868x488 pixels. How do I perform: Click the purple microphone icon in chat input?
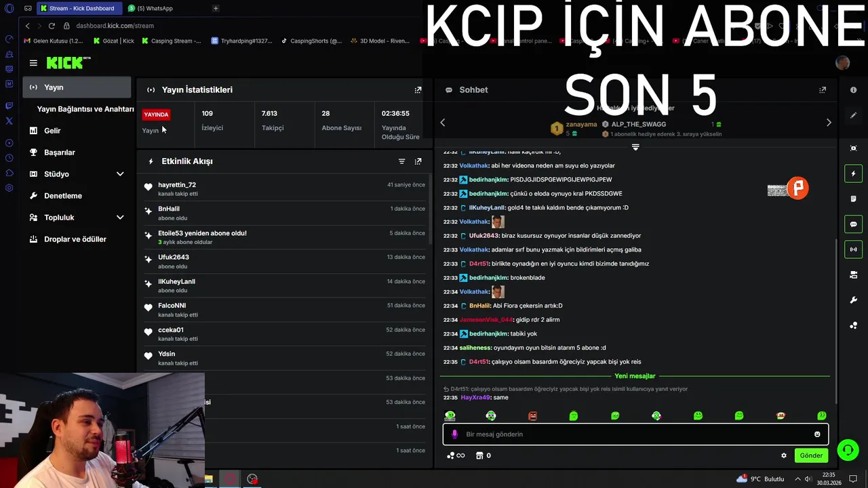coord(454,434)
